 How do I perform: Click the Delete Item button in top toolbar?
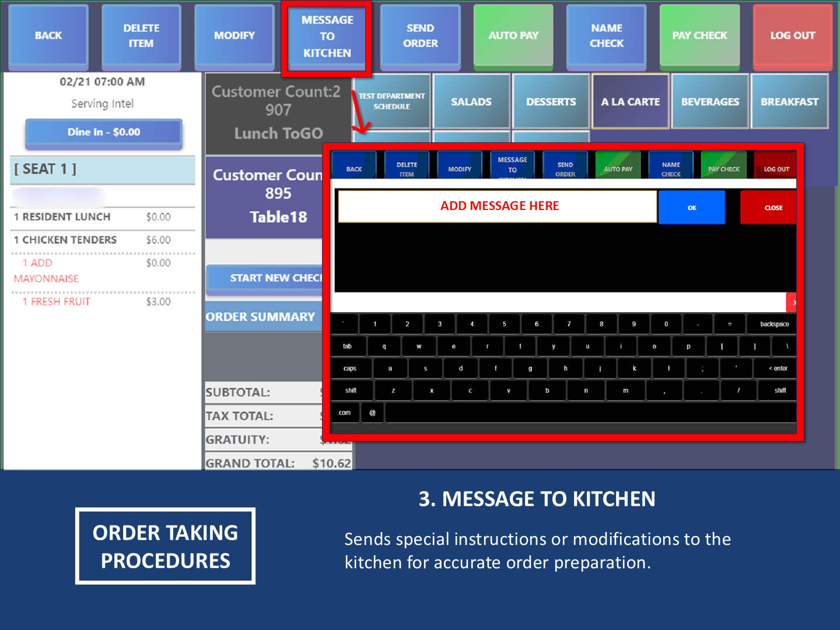[141, 36]
